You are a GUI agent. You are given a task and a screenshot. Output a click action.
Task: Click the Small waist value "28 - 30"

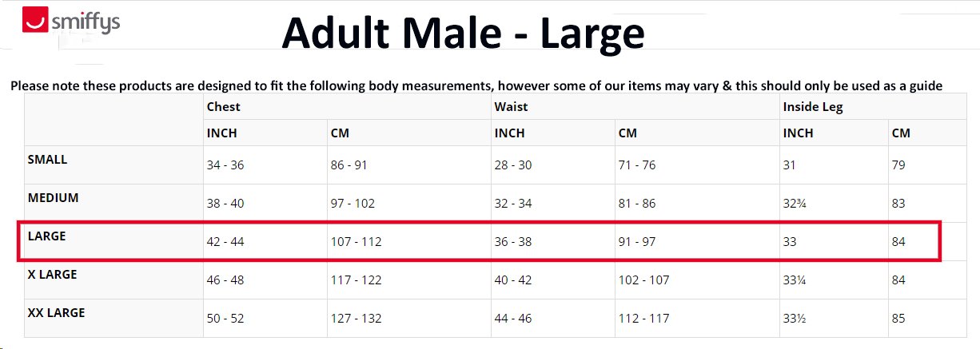tap(513, 165)
